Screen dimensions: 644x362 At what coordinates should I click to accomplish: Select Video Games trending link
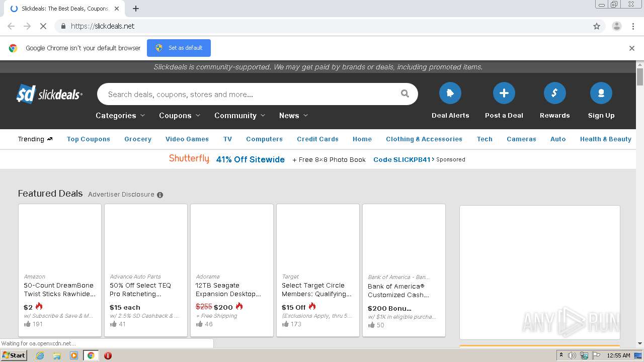(x=187, y=139)
